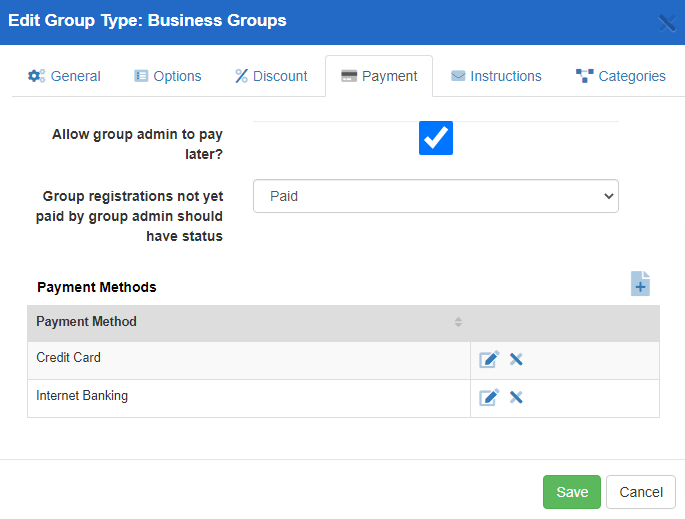Image resolution: width=685 pixels, height=519 pixels.
Task: Select the Payment tab
Action: (379, 76)
